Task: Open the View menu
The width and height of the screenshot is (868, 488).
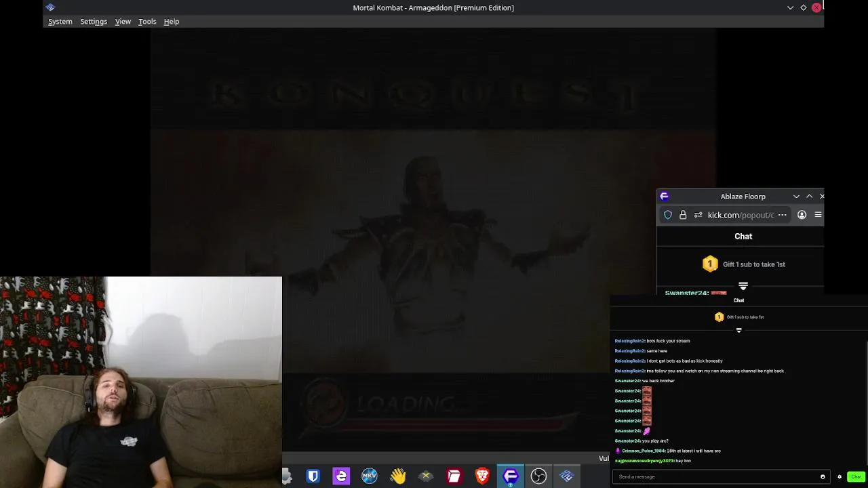Action: tap(123, 21)
